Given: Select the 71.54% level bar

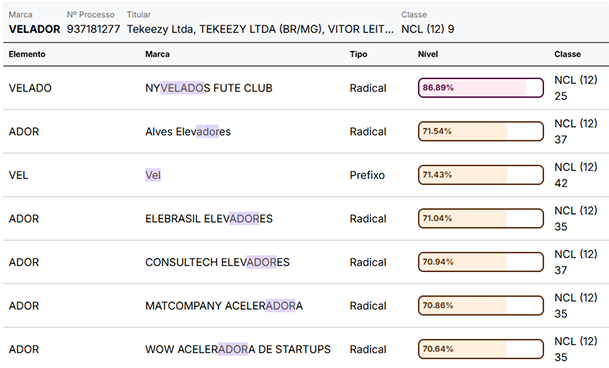Looking at the screenshot, I should (480, 131).
